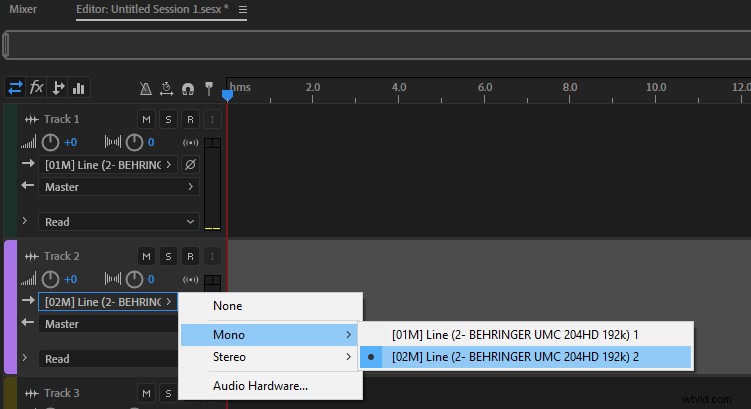Click Track 1 volume knob
The height and width of the screenshot is (409, 751).
[50, 142]
